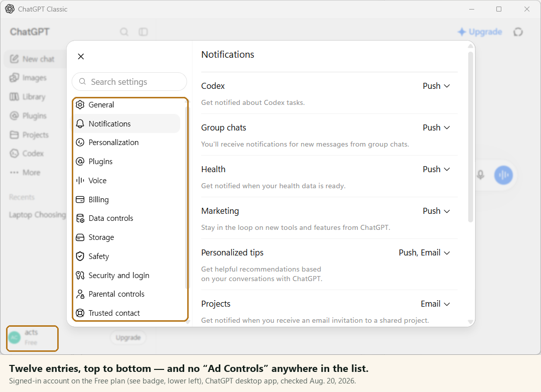Click the Search settings field
This screenshot has width=541, height=392.
coord(129,82)
